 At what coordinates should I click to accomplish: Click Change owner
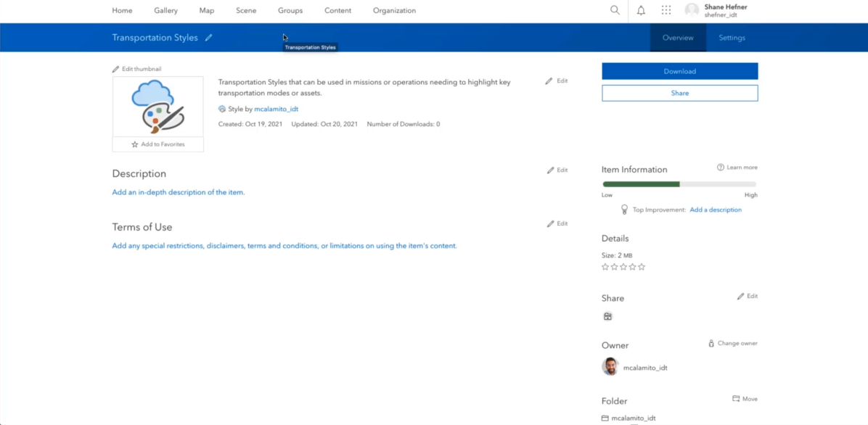pyautogui.click(x=732, y=343)
